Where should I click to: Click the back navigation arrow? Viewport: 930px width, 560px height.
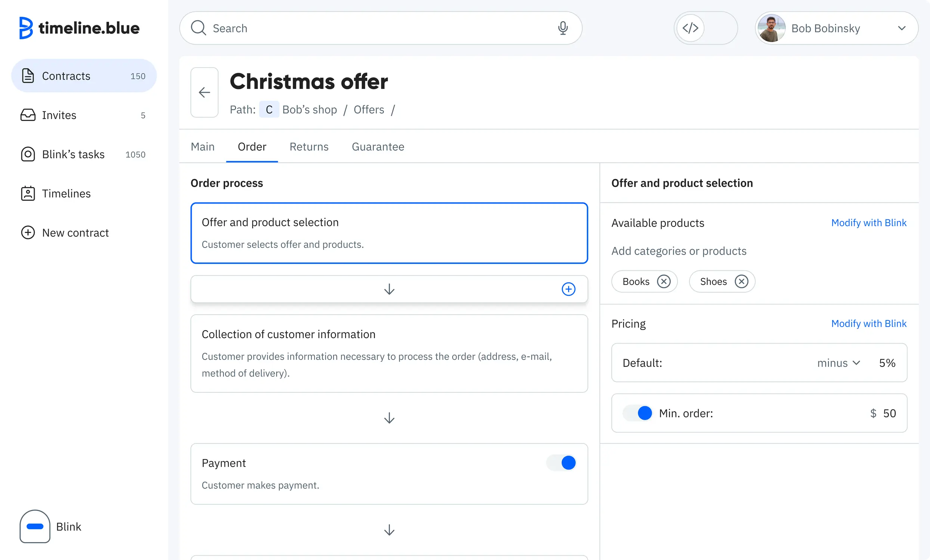pos(205,92)
